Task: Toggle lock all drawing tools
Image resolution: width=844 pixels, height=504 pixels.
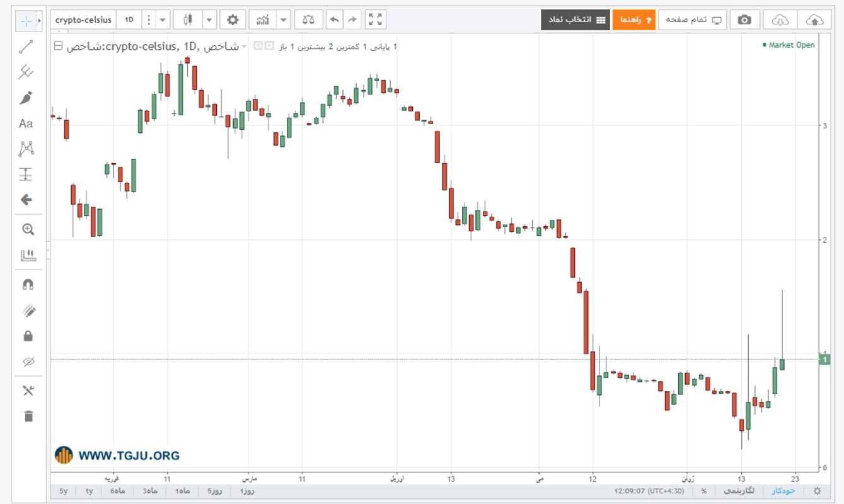Action: coord(28,336)
